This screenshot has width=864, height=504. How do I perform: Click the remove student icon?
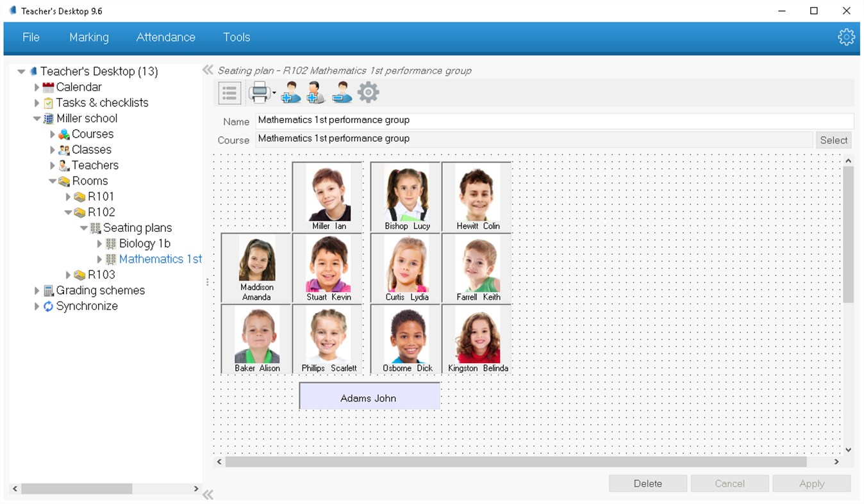[342, 93]
